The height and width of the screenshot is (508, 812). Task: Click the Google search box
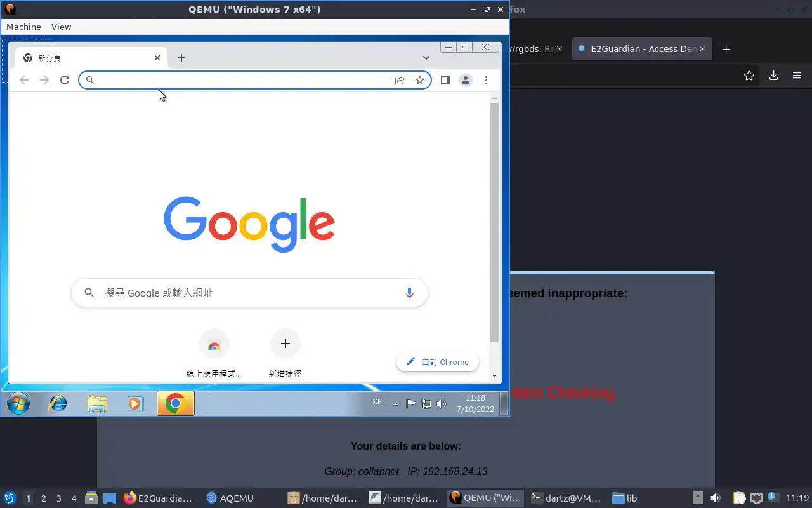point(249,293)
